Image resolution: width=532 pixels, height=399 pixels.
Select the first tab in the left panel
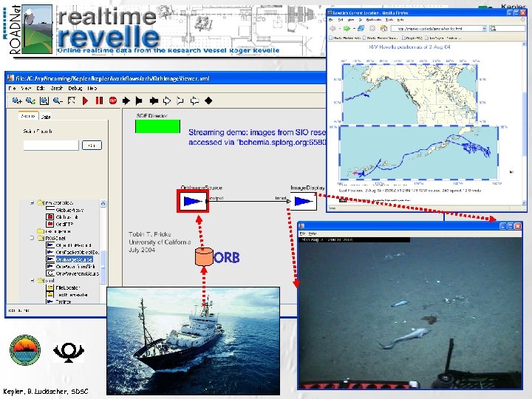click(28, 116)
